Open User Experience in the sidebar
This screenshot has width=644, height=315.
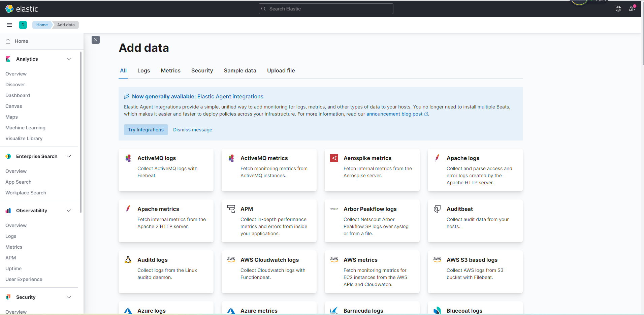24,279
